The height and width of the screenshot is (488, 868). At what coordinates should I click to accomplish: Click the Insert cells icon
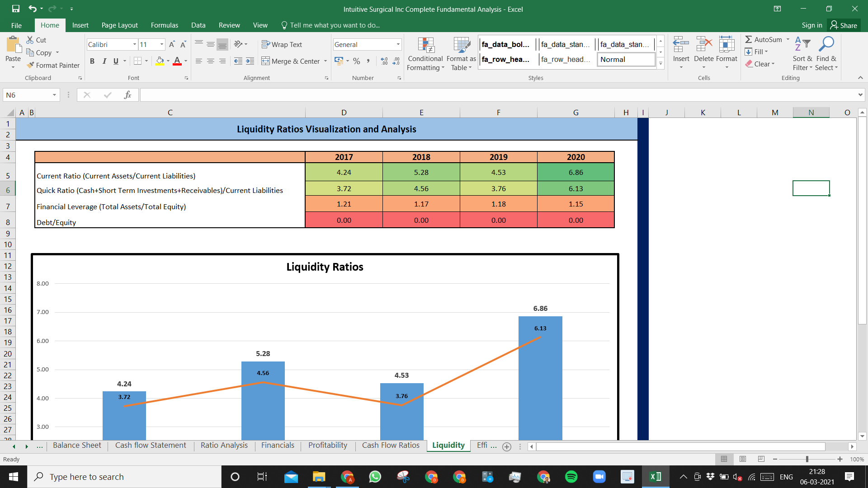pyautogui.click(x=681, y=45)
